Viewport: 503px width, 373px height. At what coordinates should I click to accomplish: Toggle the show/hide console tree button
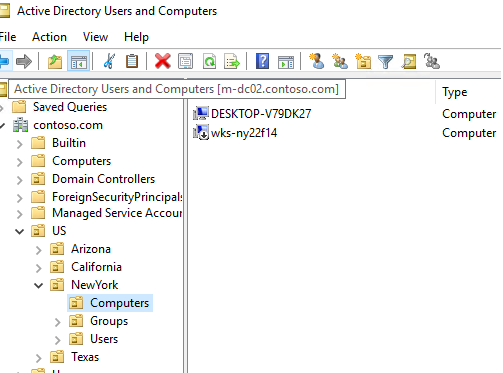tap(79, 61)
